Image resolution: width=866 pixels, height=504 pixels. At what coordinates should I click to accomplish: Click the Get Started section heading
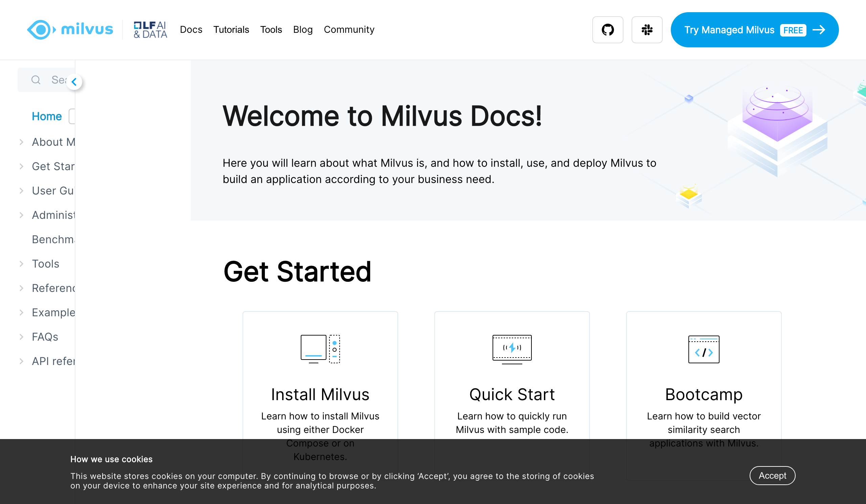297,272
